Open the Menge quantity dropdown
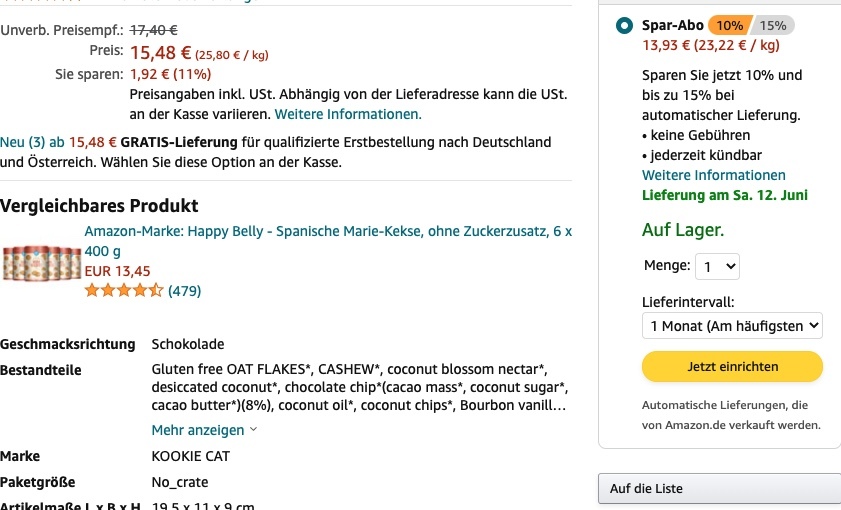 [x=717, y=267]
